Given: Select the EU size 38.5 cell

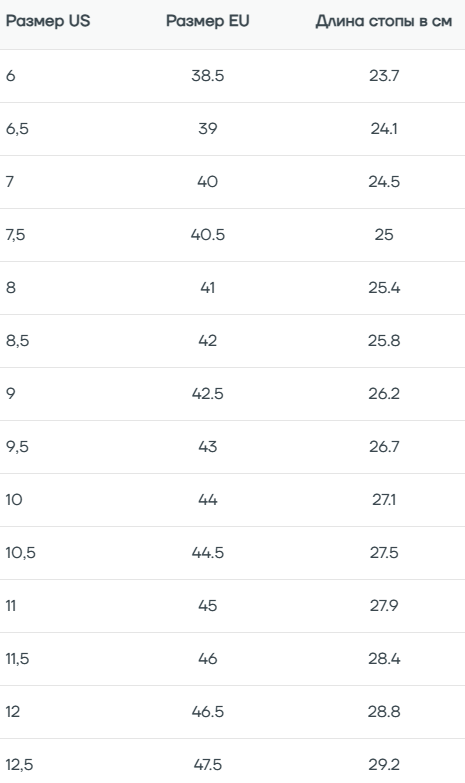Looking at the screenshot, I should 208,76.
